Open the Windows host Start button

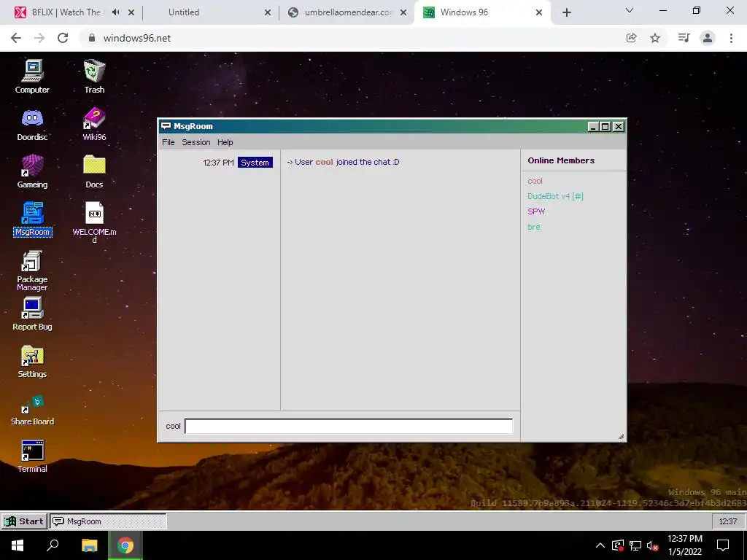point(18,545)
